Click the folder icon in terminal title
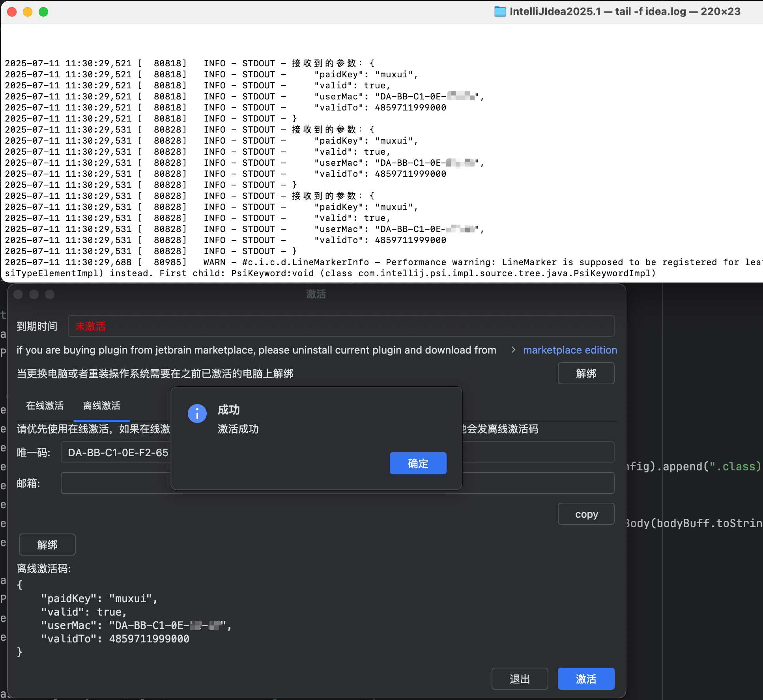Viewport: 763px width, 700px height. coord(500,11)
